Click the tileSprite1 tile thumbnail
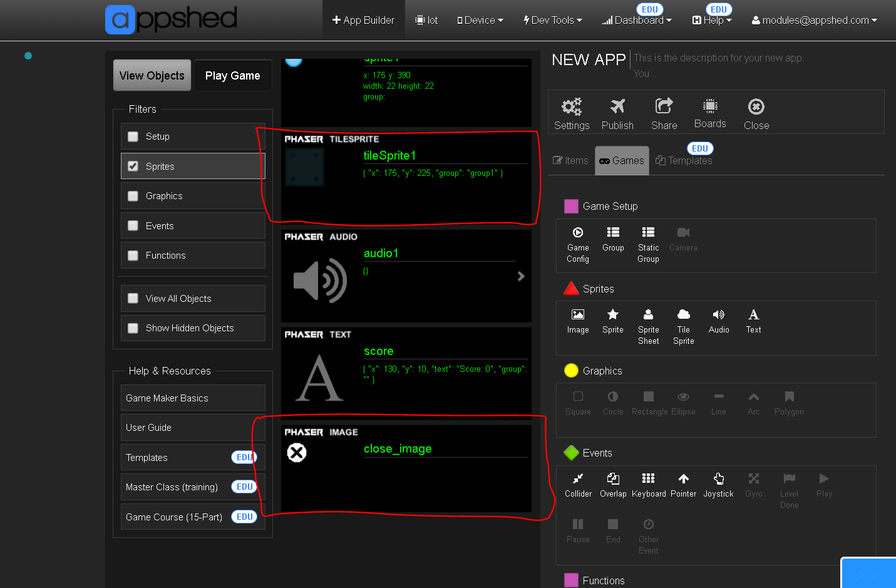 tap(305, 167)
